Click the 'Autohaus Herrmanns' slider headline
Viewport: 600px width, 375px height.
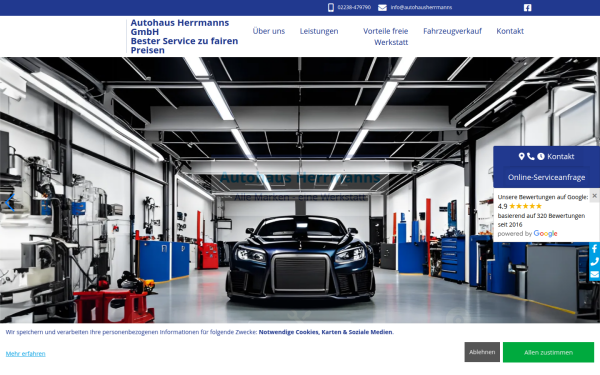click(x=300, y=178)
